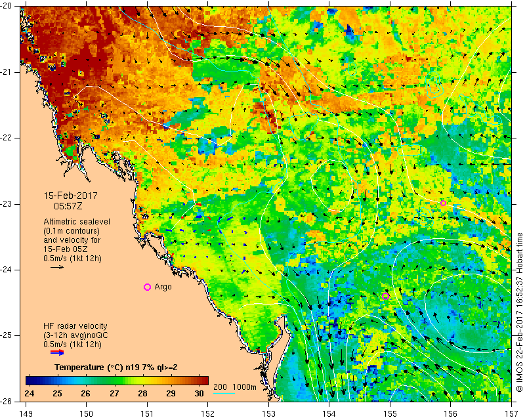Click the longitude axis label '154'

click(x=329, y=413)
